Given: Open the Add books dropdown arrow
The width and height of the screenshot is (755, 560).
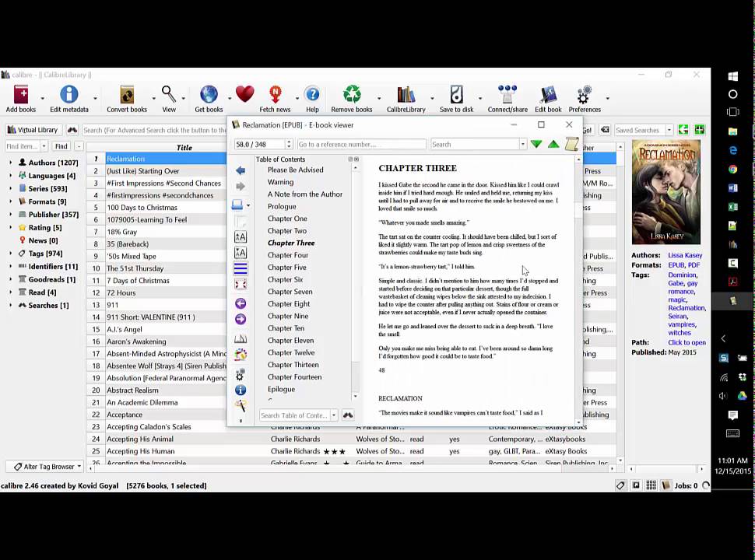Looking at the screenshot, I should pos(42,98).
